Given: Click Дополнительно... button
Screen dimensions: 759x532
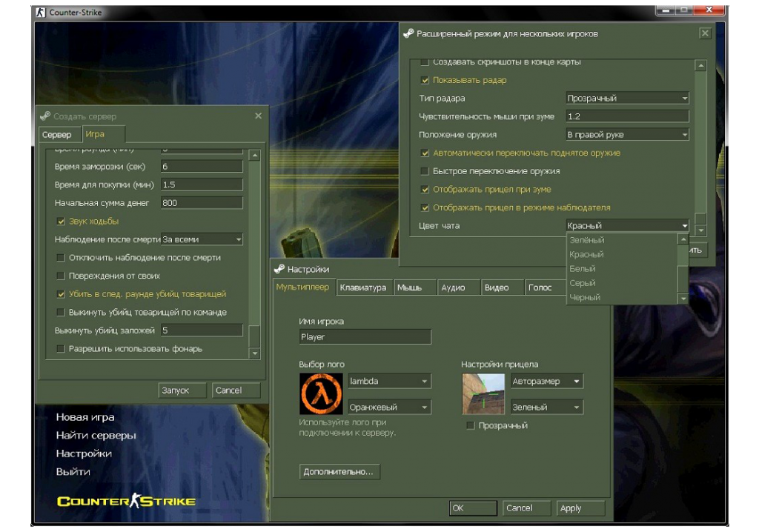Looking at the screenshot, I should pyautogui.click(x=339, y=471).
